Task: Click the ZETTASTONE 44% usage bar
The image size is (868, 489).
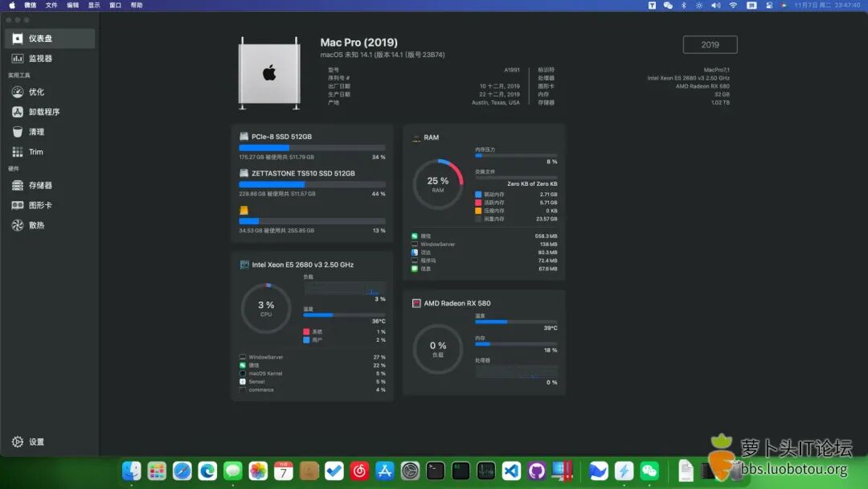Action: pyautogui.click(x=312, y=184)
